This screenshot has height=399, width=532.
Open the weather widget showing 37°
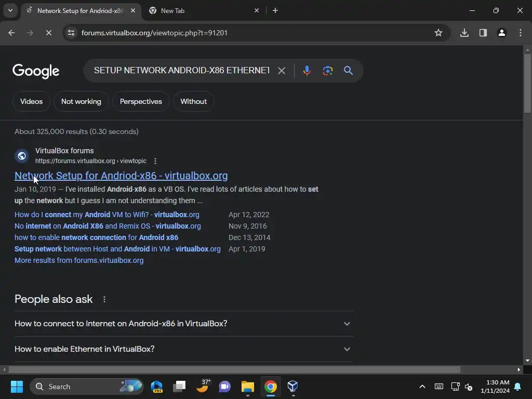(x=203, y=387)
